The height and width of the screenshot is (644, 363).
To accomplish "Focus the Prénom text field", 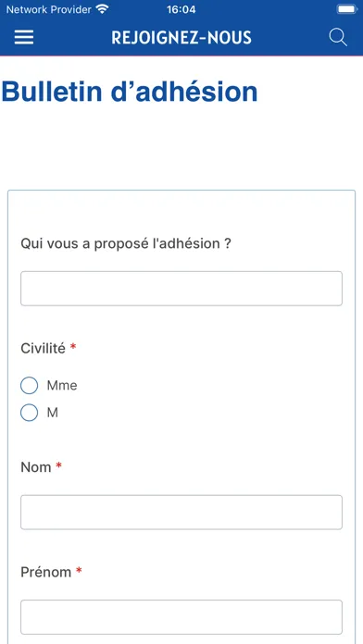I will point(181,617).
